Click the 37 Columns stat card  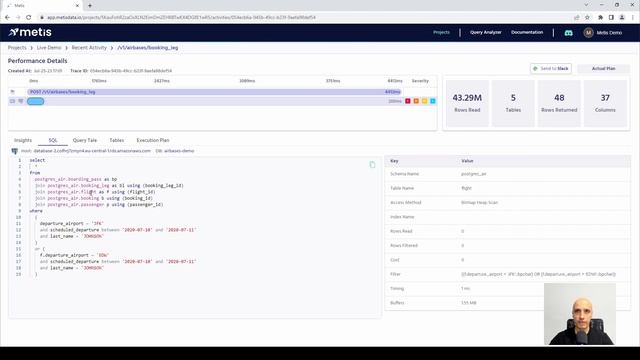click(605, 103)
